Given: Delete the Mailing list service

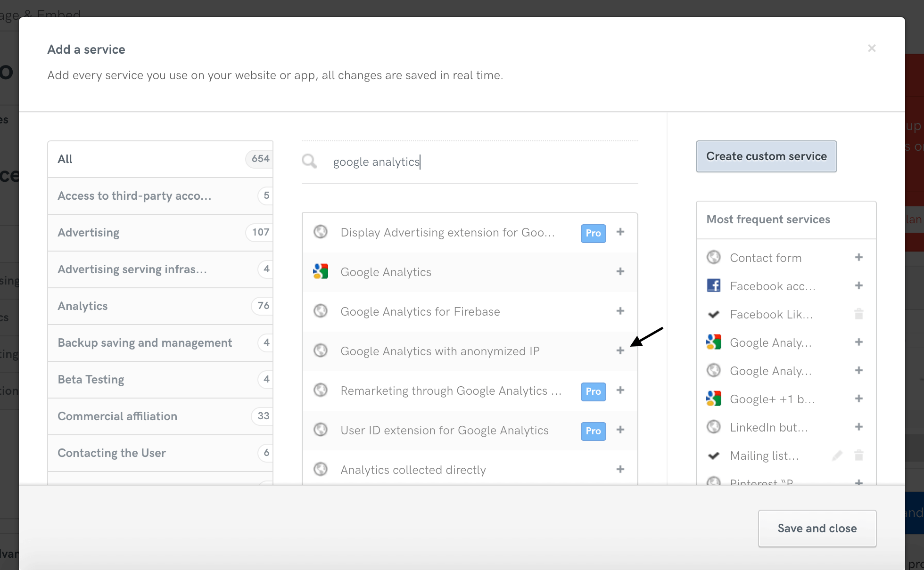Looking at the screenshot, I should [x=859, y=455].
